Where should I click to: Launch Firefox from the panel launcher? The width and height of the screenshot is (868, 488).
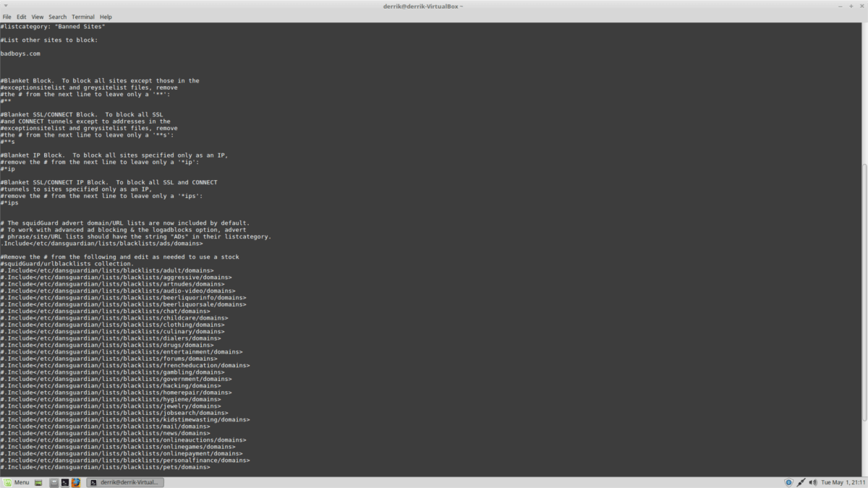coord(76,482)
